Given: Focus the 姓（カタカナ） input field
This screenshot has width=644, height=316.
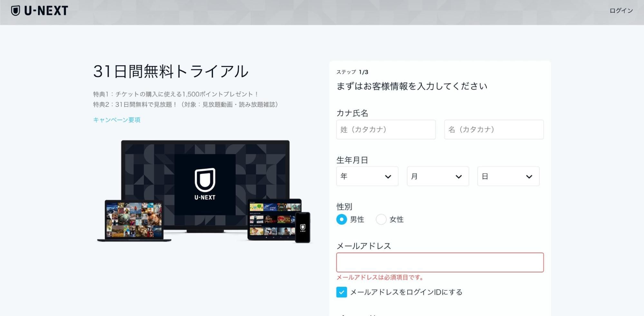Looking at the screenshot, I should (386, 129).
